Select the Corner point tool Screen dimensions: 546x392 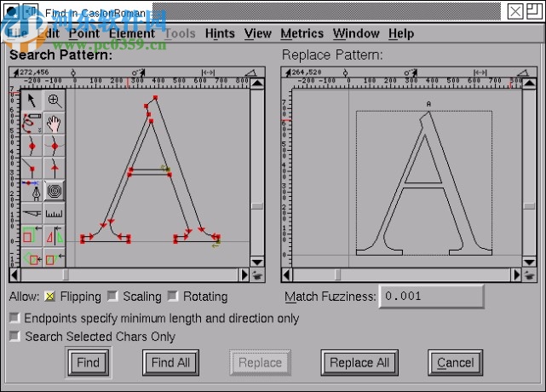pos(32,169)
